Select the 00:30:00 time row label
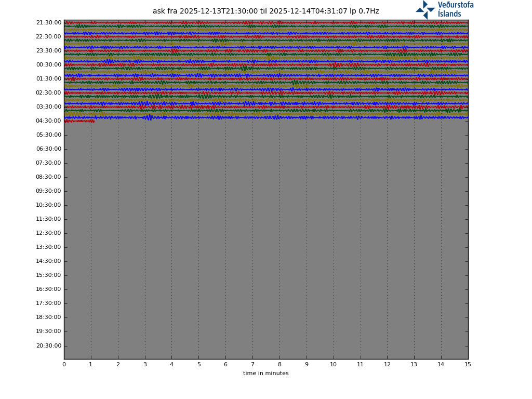The width and height of the screenshot is (532, 399). 48,65
